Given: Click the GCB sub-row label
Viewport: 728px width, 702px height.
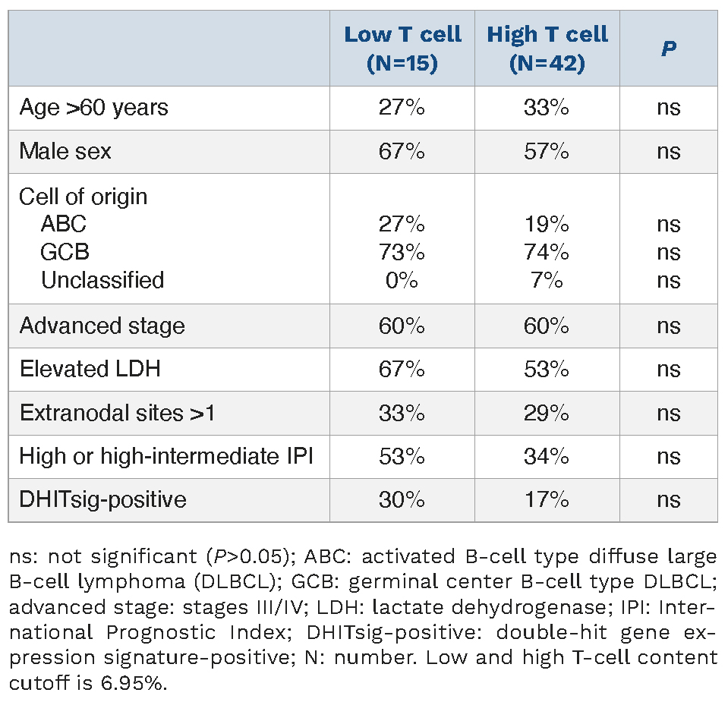Looking at the screenshot, I should (65, 252).
